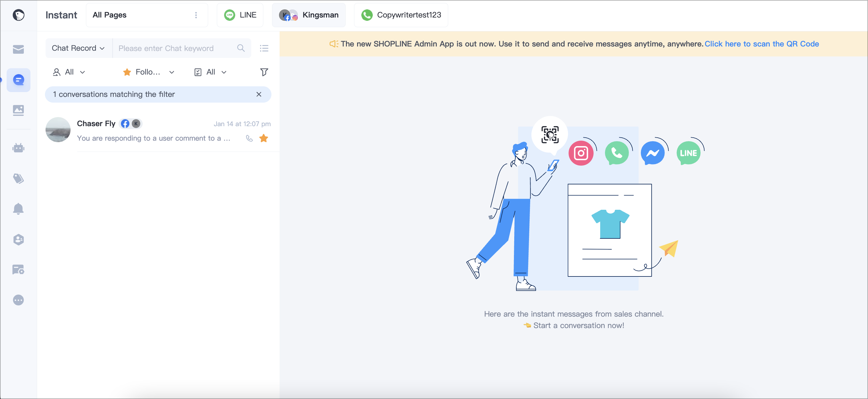Open the customer profile hexagon icon
868x399 pixels.
pyautogui.click(x=18, y=239)
